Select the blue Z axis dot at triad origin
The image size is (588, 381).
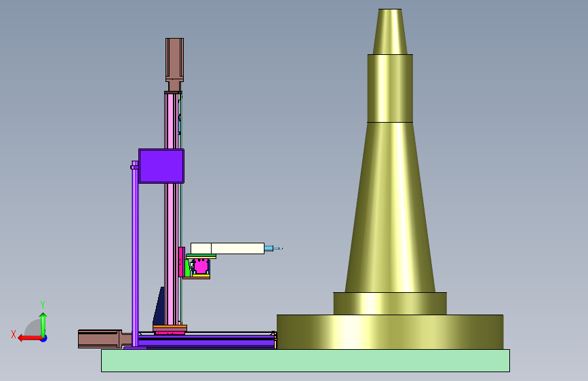44,339
